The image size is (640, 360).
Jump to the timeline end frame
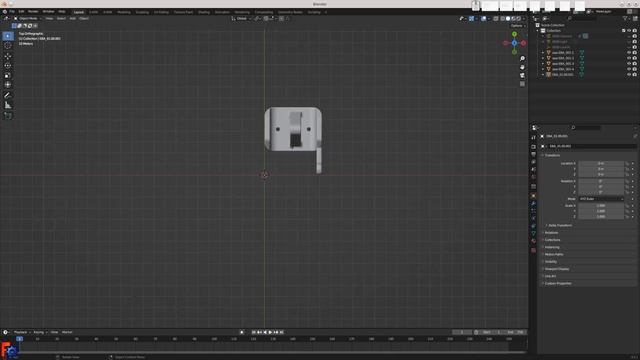[282, 332]
